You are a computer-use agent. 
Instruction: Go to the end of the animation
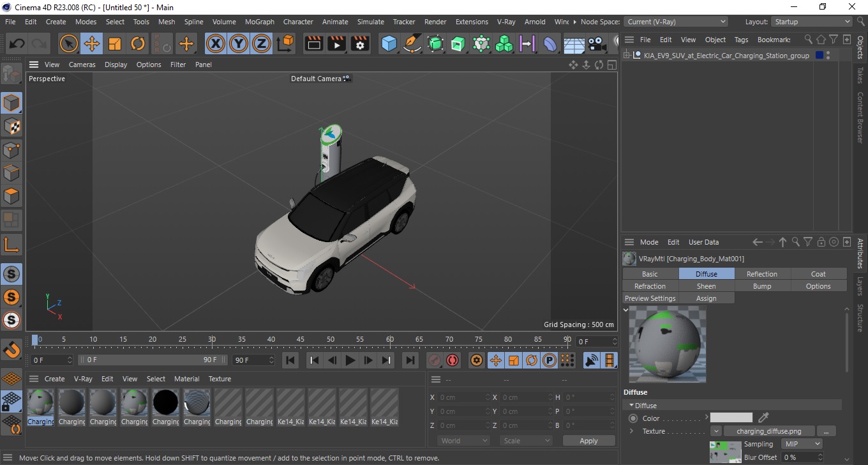[410, 360]
